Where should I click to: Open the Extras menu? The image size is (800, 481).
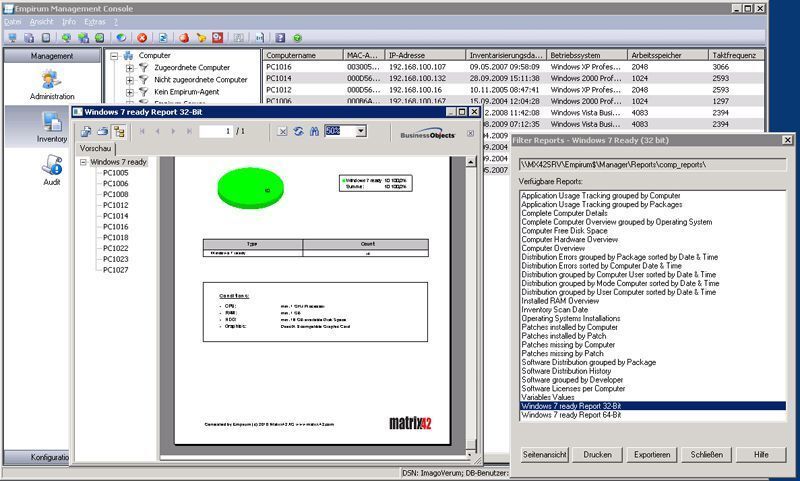click(x=95, y=22)
